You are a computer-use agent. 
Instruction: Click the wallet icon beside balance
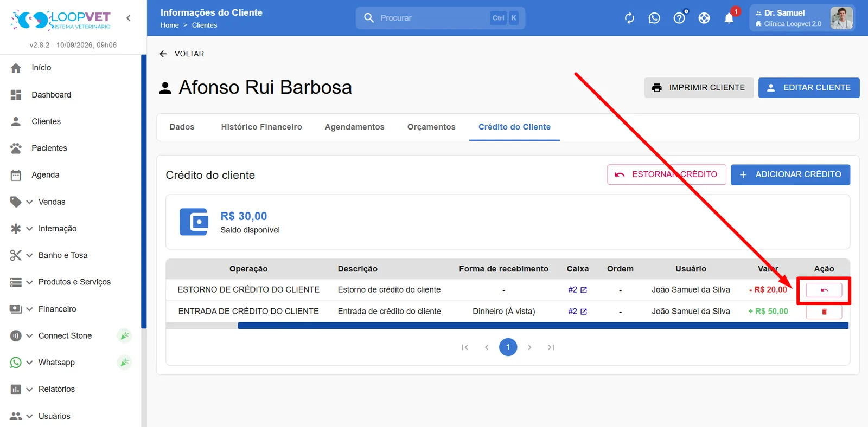coord(194,222)
